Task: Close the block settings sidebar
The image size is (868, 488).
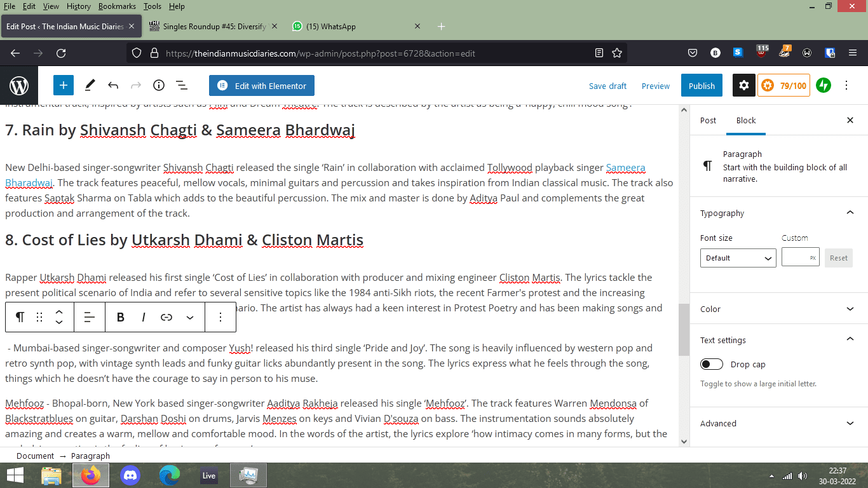Action: [x=850, y=120]
